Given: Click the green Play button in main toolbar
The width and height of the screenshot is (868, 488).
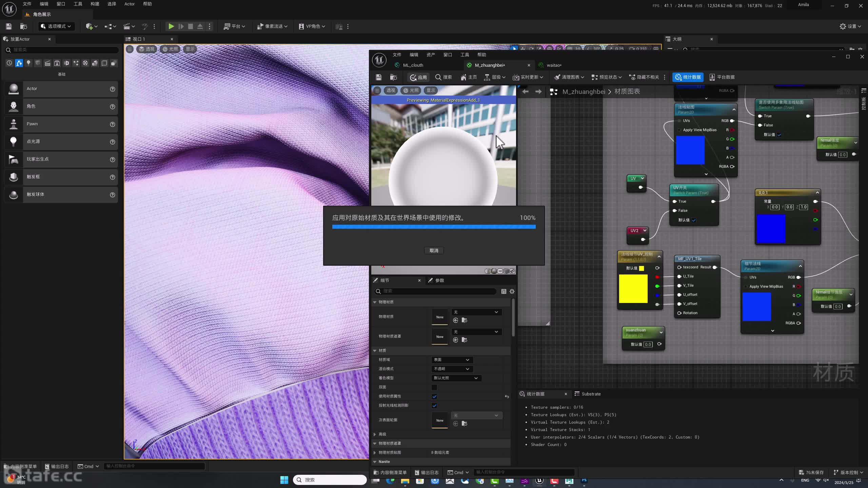Looking at the screenshot, I should [x=171, y=26].
